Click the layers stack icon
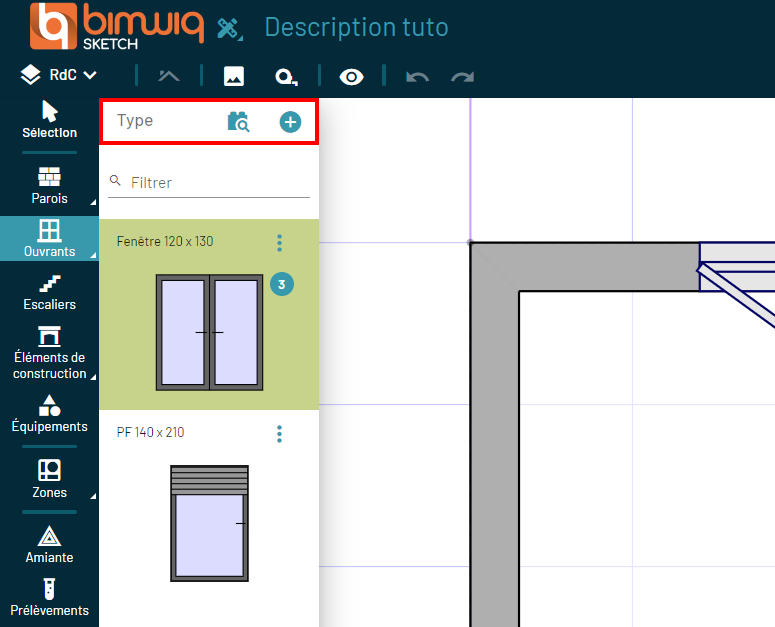Image resolution: width=775 pixels, height=627 pixels. tap(30, 75)
